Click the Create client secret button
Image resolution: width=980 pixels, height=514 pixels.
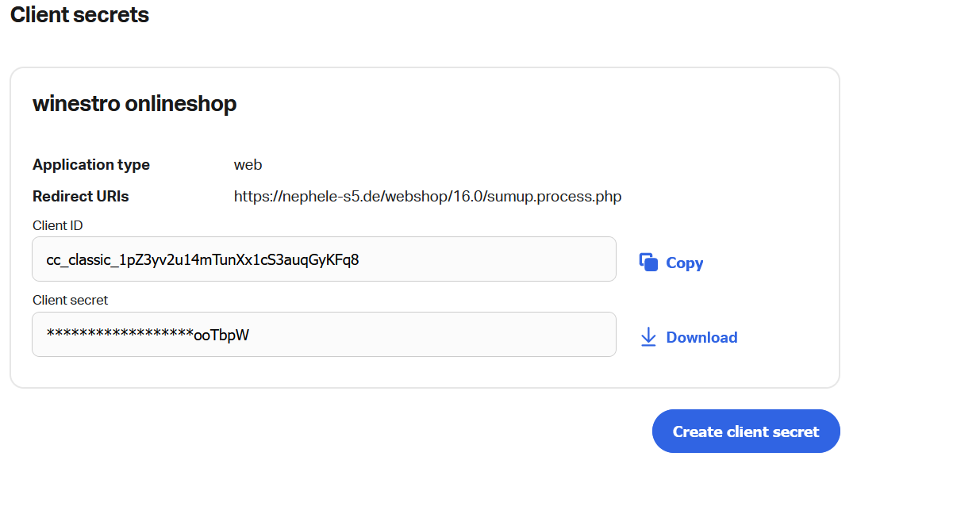pos(745,432)
